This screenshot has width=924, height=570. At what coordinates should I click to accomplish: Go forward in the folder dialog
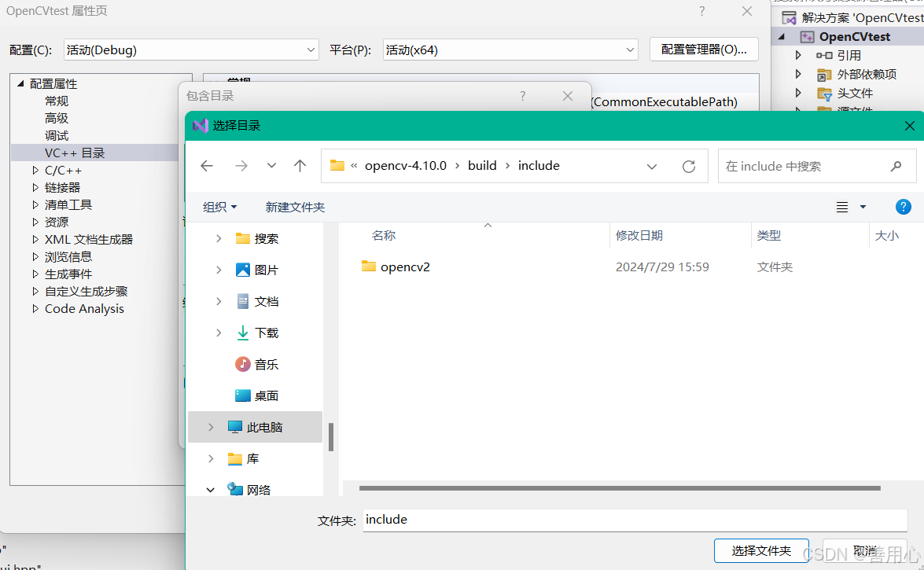tap(241, 166)
